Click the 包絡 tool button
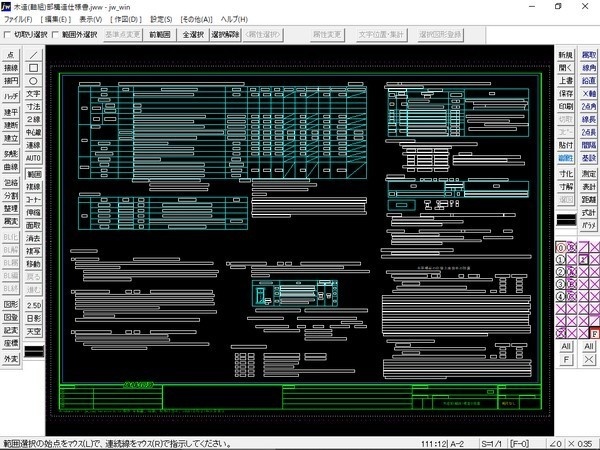Viewport: 600px width, 450px height. (11, 183)
